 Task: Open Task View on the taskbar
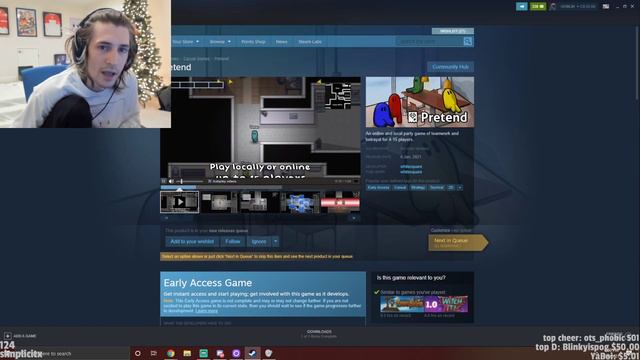tap(154, 353)
